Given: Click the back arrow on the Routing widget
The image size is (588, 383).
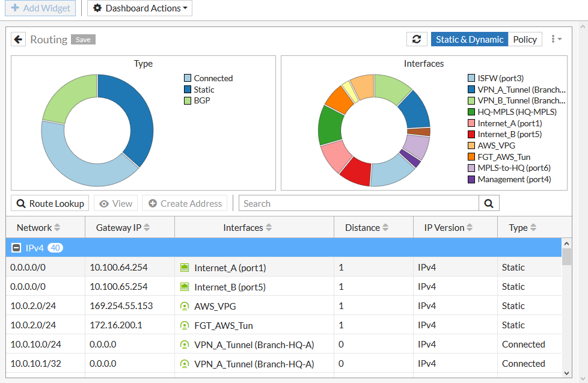Looking at the screenshot, I should click(18, 38).
